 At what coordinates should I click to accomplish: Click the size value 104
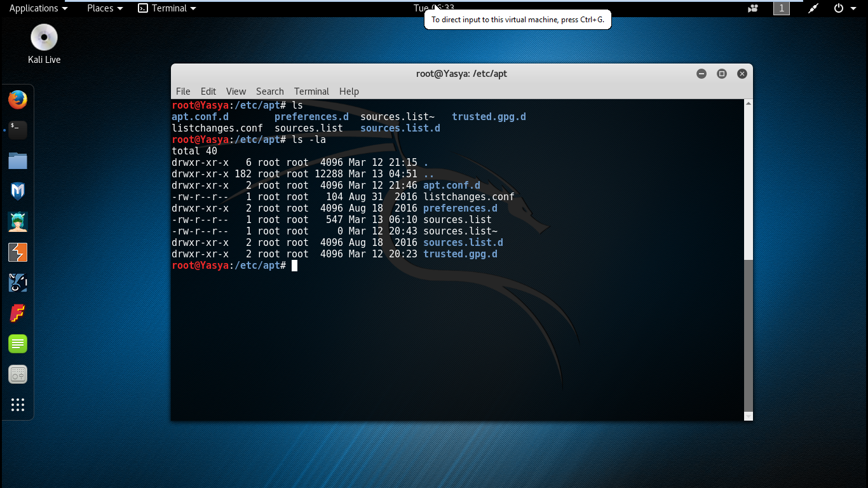tap(334, 197)
